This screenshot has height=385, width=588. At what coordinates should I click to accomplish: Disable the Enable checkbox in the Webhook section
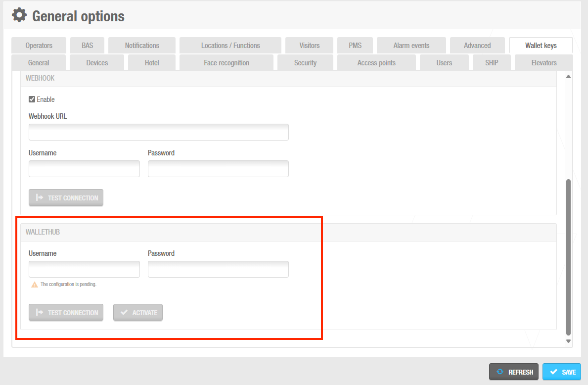(x=31, y=99)
